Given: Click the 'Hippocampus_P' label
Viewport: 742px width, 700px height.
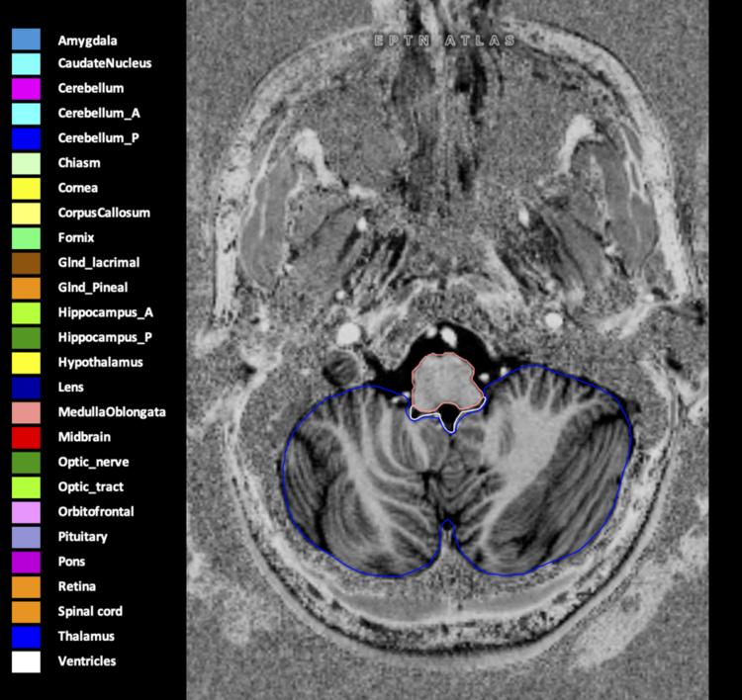Looking at the screenshot, I should 105,338.
